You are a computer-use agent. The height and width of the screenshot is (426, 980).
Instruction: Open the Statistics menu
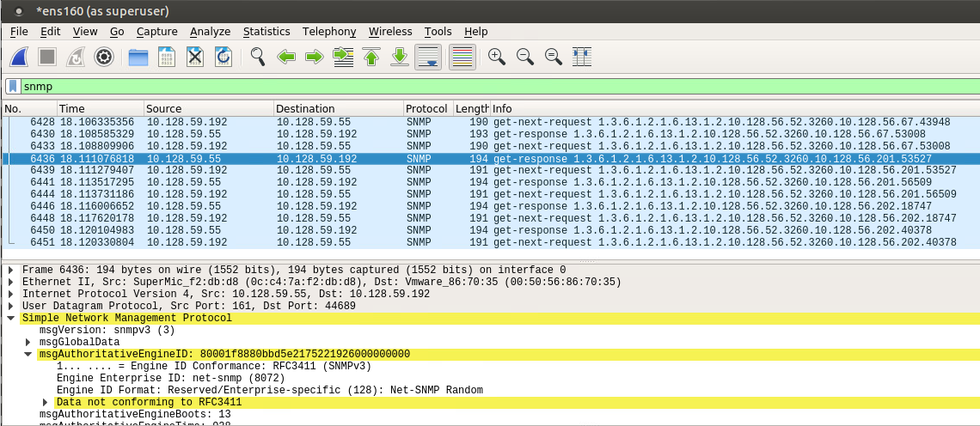(x=266, y=31)
